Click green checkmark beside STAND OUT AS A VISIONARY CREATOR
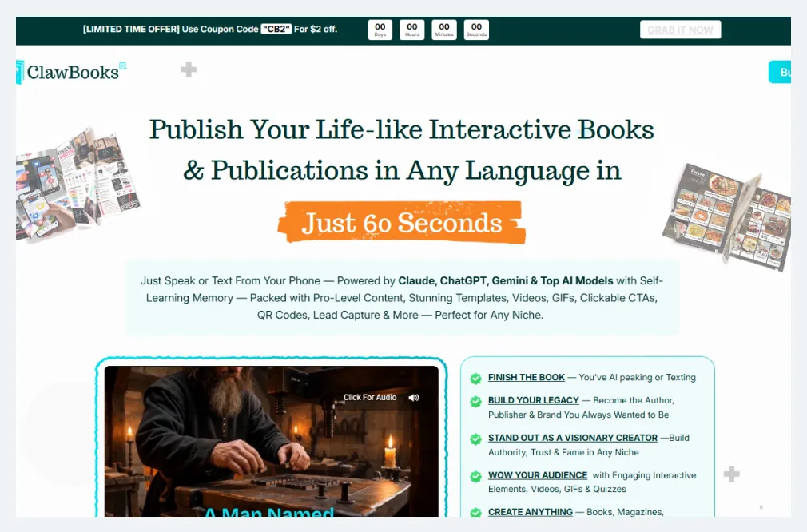The height and width of the screenshot is (532, 807). point(475,439)
